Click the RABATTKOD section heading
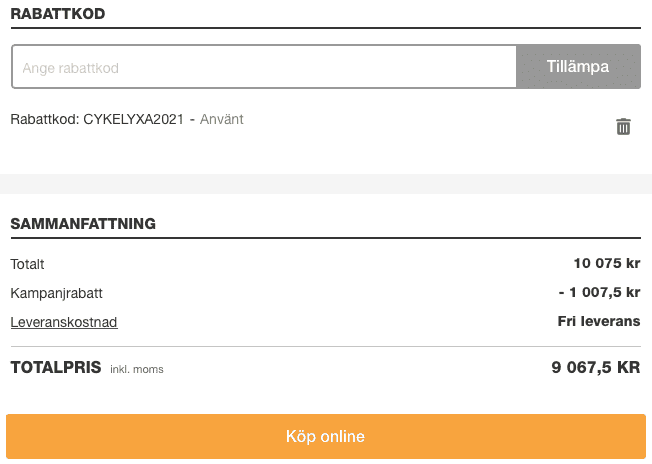The height and width of the screenshot is (464, 652). 58,14
